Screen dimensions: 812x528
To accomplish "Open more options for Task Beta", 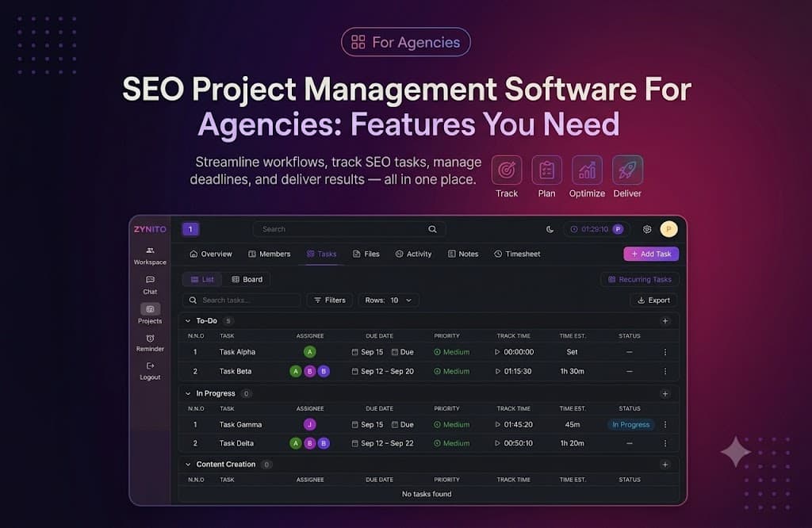I will pyautogui.click(x=665, y=371).
